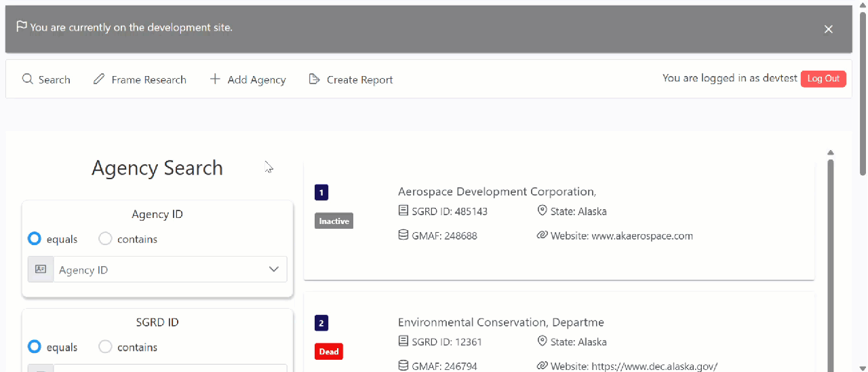Click the plus icon beside Add Agency
Viewport: 868px width, 372px height.
(215, 79)
